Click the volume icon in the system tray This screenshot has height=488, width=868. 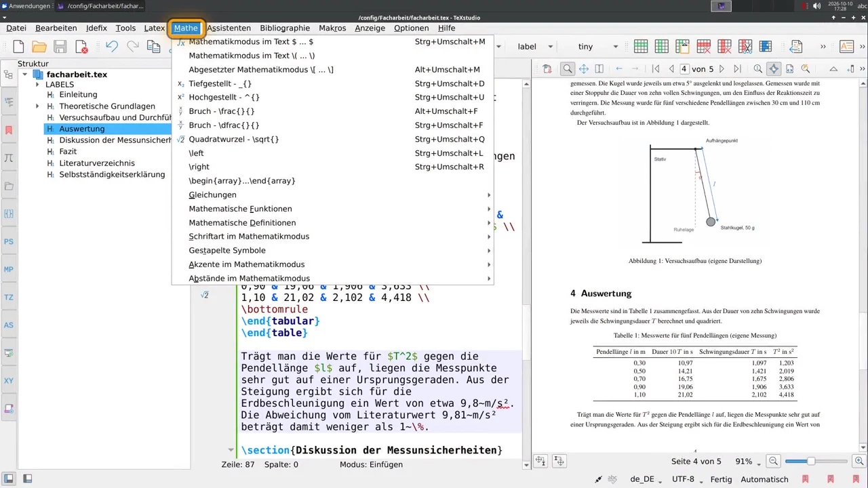point(817,6)
